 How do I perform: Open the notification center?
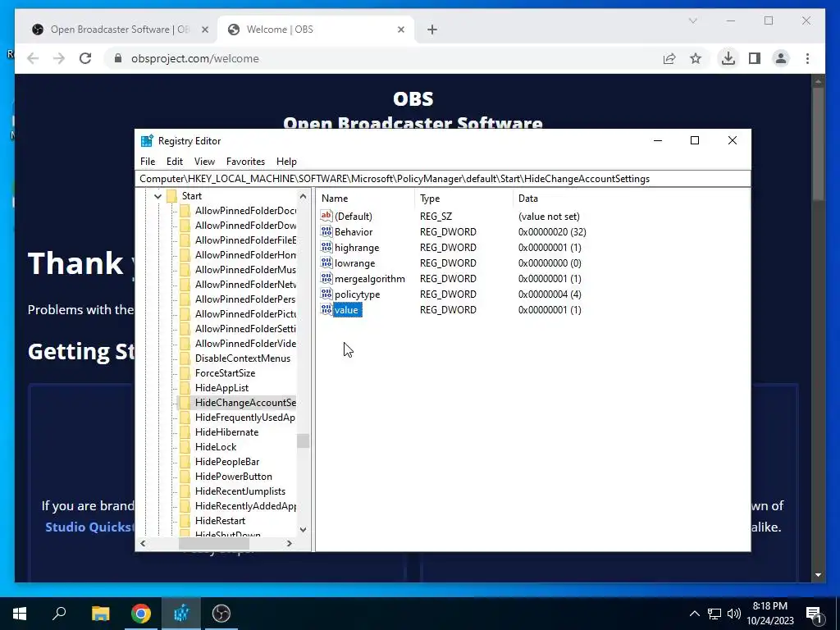click(814, 614)
